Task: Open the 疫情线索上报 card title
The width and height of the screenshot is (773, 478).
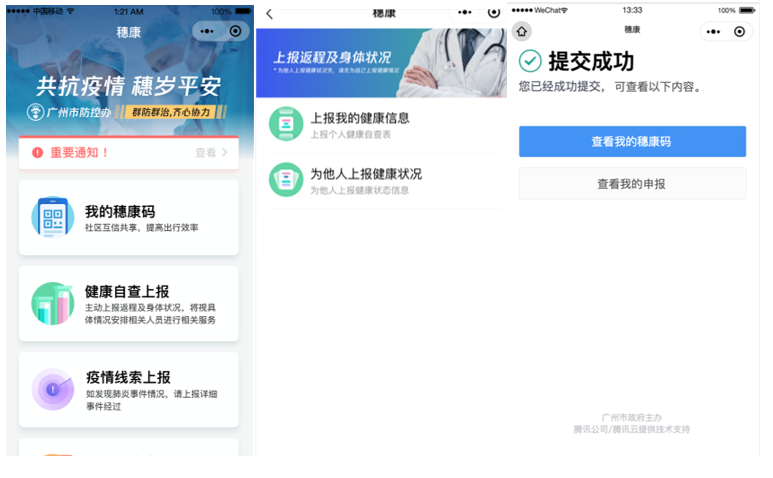Action: pos(127,377)
